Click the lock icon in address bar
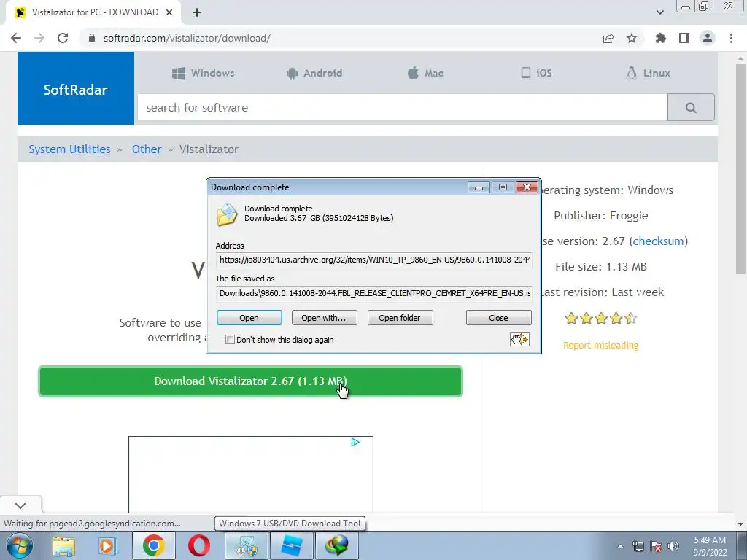The width and height of the screenshot is (747, 560). (92, 38)
